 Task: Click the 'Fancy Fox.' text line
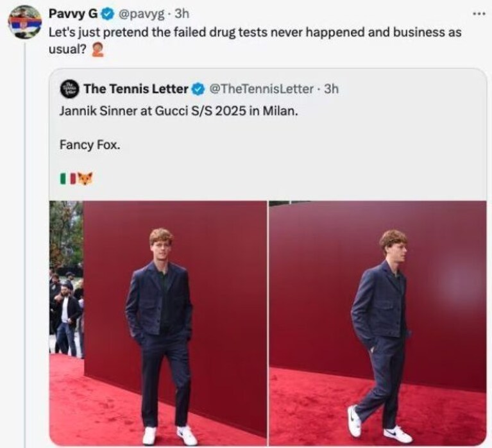(x=90, y=145)
